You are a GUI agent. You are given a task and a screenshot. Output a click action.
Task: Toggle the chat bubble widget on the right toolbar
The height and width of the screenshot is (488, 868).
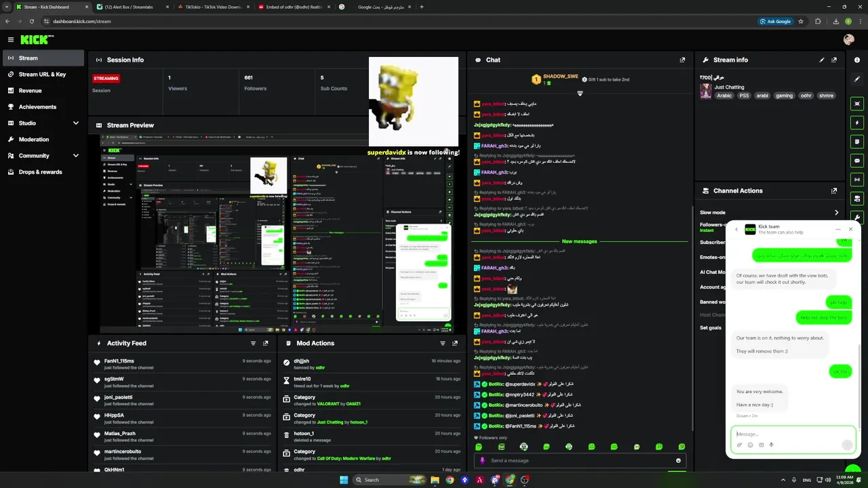857,161
